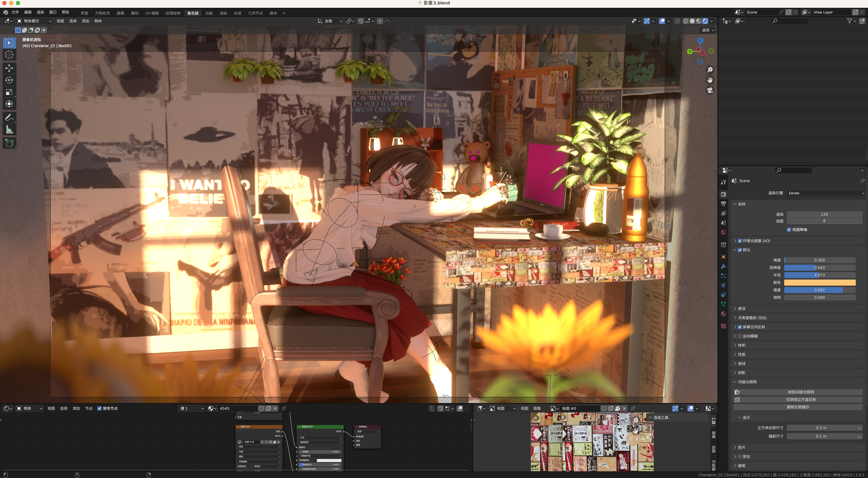The height and width of the screenshot is (478, 868).
Task: Select the Move tool in toolbar
Action: 9,68
